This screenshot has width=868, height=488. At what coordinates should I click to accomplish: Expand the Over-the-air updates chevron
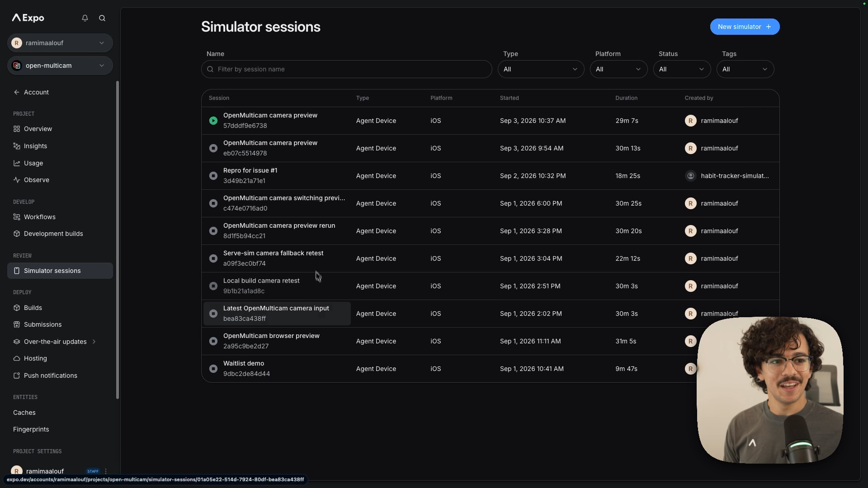point(94,342)
